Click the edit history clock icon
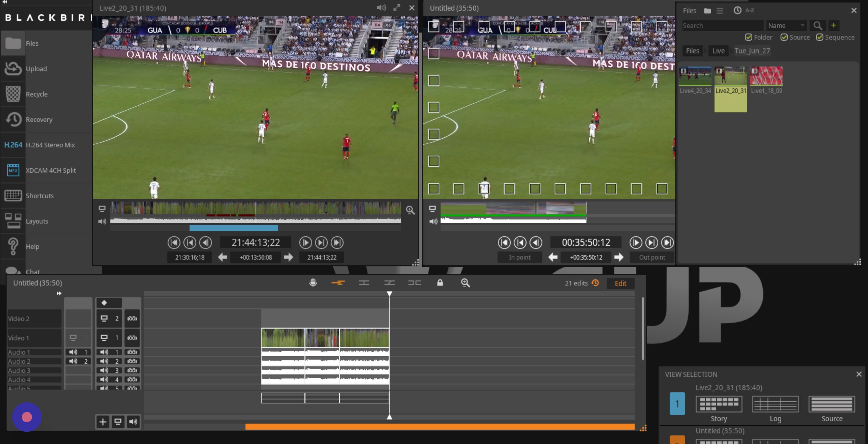 tap(595, 283)
